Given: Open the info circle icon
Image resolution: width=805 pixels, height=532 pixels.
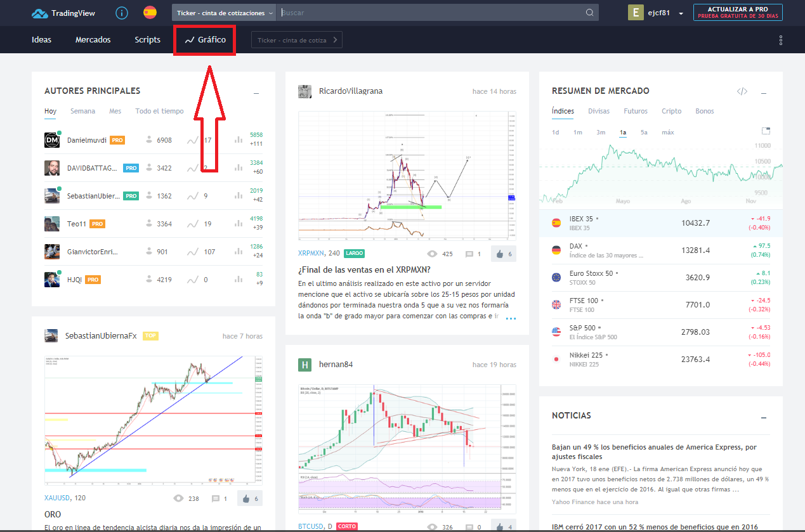Looking at the screenshot, I should (x=122, y=13).
